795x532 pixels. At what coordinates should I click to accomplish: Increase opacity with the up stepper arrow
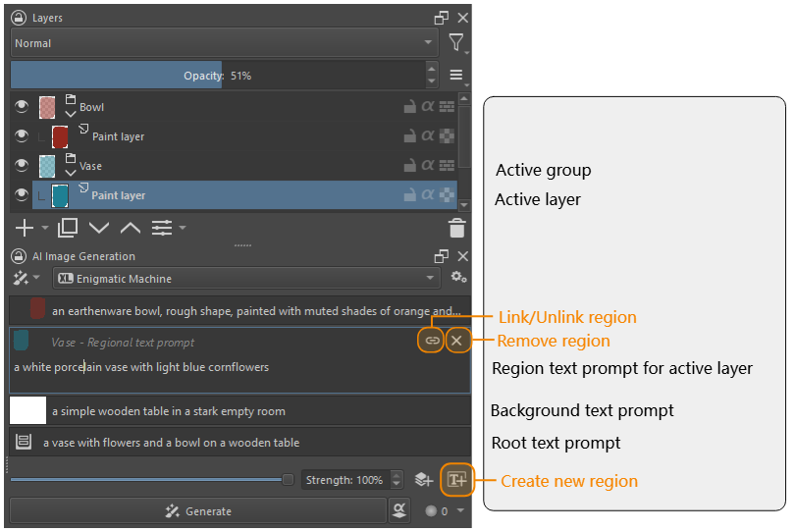pos(432,69)
